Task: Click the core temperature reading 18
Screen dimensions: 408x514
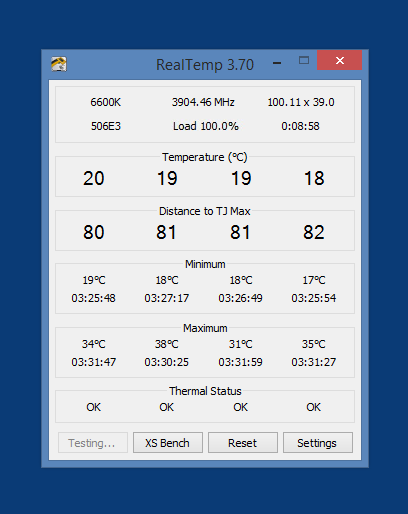Action: (x=314, y=178)
